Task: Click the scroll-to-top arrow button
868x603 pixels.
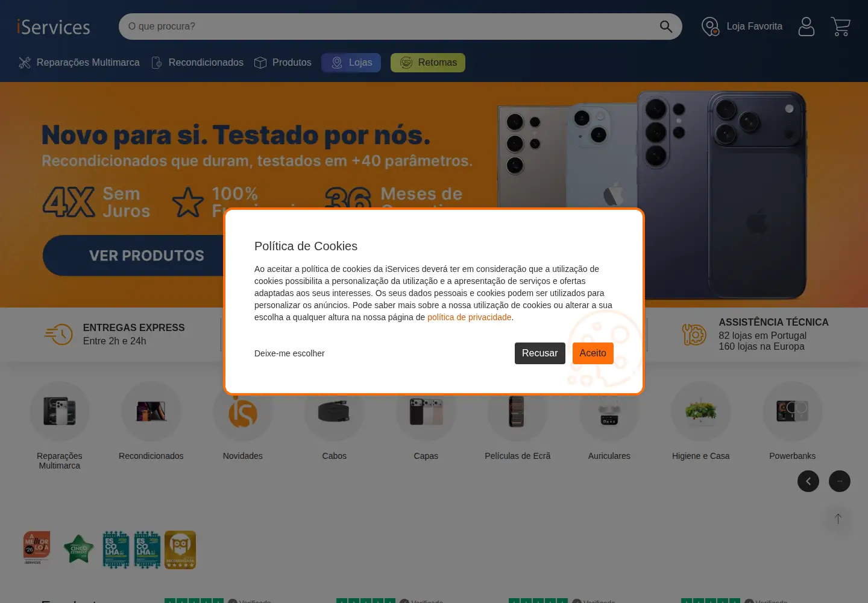Action: [x=838, y=519]
